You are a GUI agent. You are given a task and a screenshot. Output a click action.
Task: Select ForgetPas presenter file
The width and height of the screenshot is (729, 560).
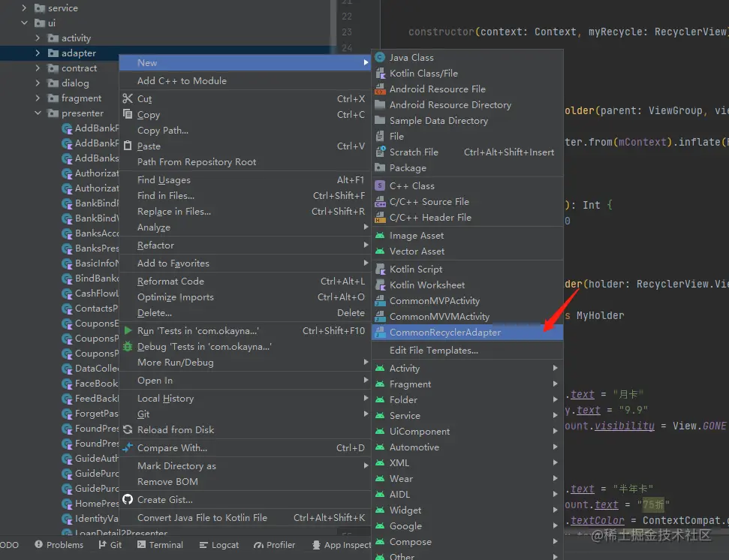(91, 413)
